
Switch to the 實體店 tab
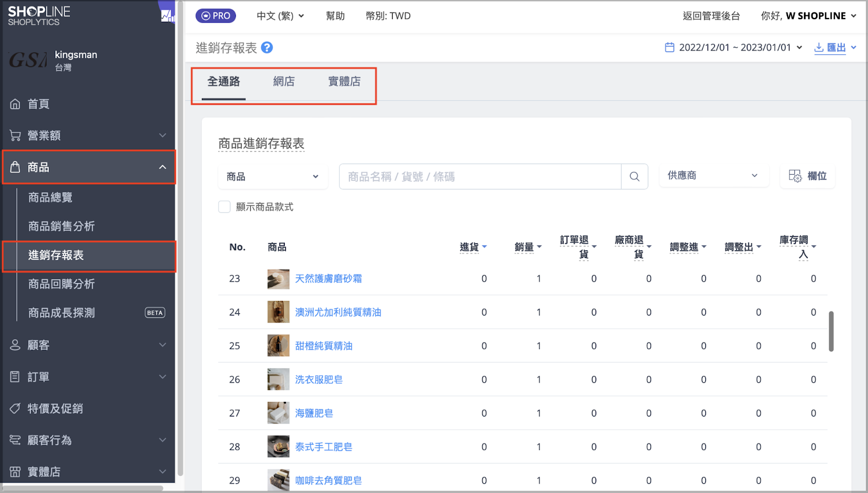(x=344, y=81)
